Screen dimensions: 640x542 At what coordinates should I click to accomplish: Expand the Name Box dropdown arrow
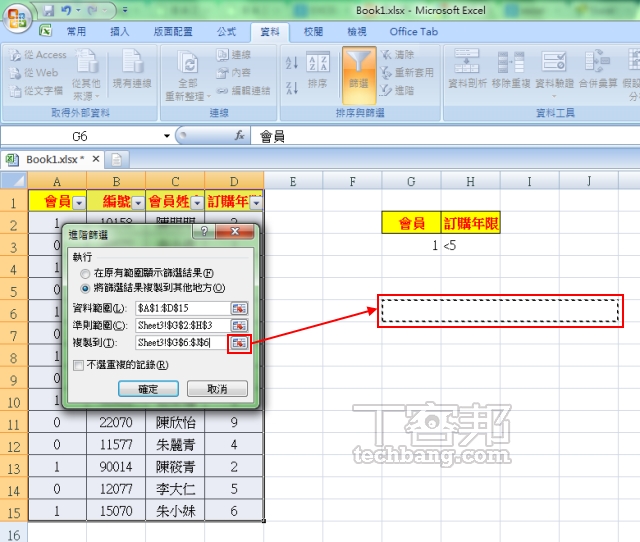167,135
